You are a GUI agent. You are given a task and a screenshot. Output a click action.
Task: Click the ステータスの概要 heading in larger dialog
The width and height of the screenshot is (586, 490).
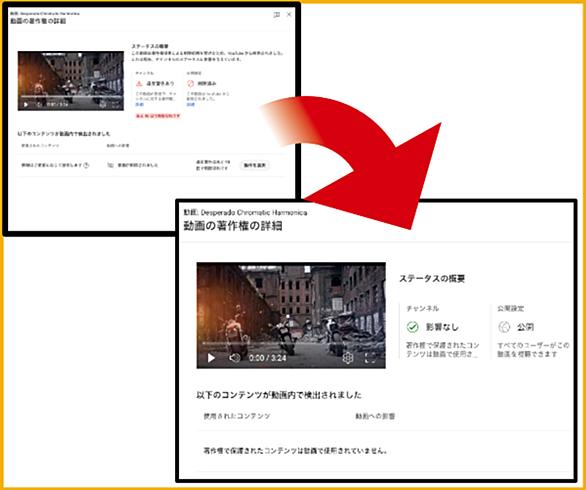[x=432, y=278]
